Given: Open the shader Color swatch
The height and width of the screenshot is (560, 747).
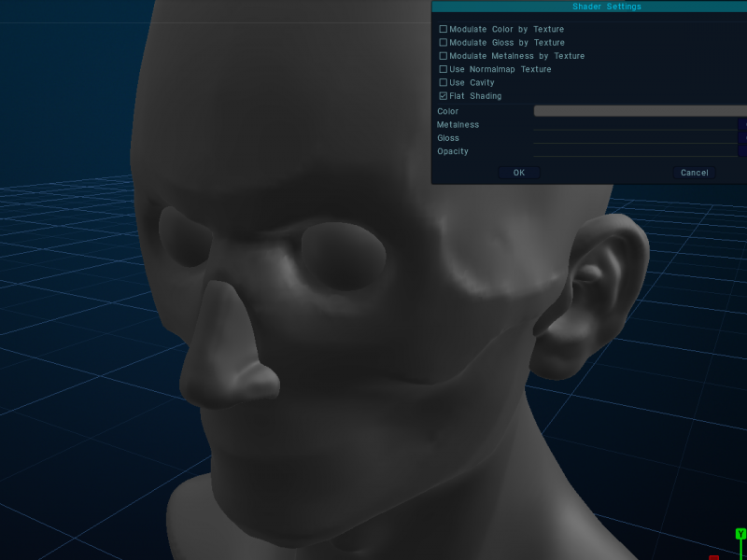Looking at the screenshot, I should 640,111.
